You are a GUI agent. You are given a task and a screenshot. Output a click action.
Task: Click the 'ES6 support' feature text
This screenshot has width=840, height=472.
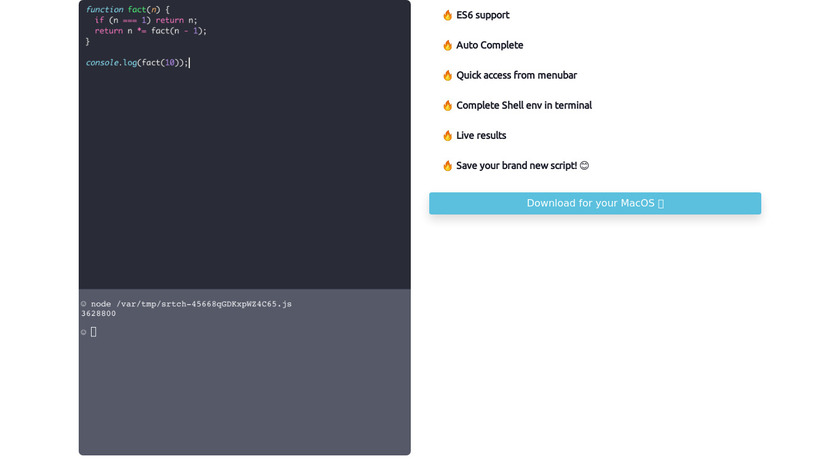click(482, 15)
